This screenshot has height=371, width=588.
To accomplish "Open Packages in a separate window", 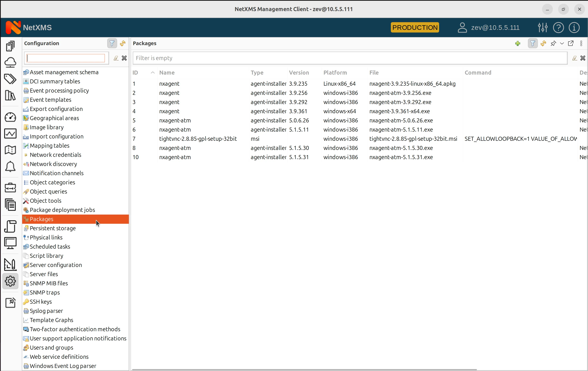I will coord(571,43).
